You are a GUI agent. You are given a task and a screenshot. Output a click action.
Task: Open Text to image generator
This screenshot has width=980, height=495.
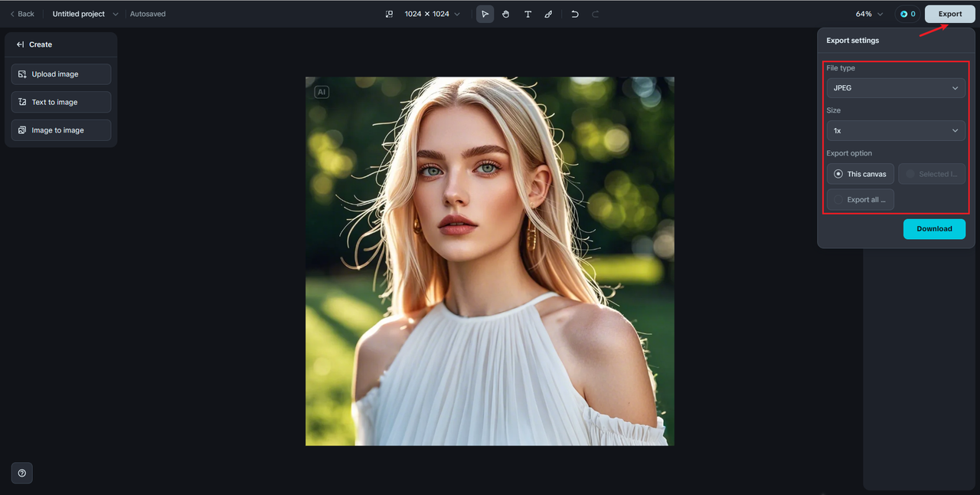61,102
